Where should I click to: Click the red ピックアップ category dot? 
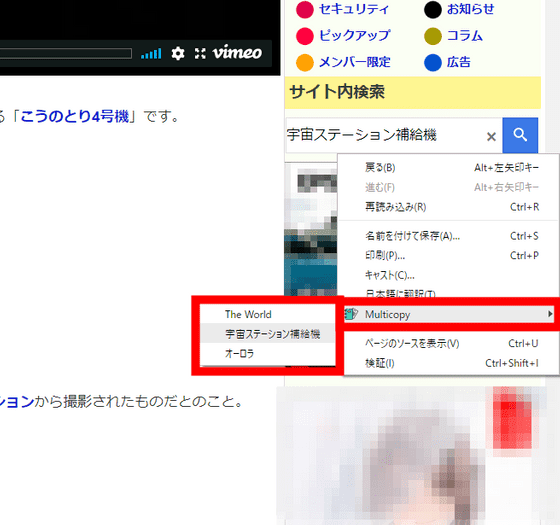click(305, 36)
